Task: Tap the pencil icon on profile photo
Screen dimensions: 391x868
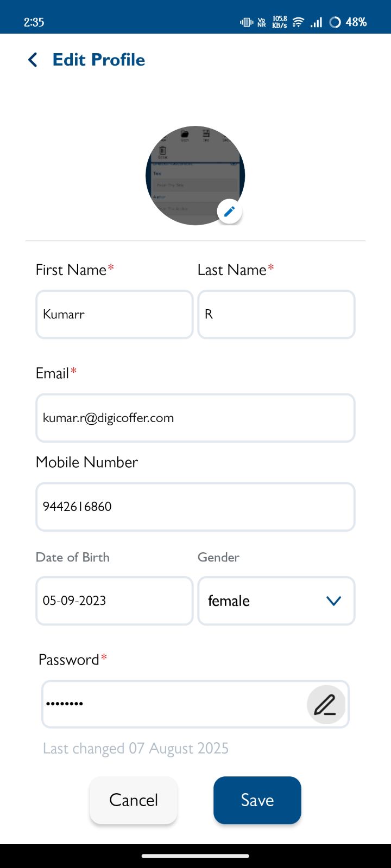Action: click(229, 211)
